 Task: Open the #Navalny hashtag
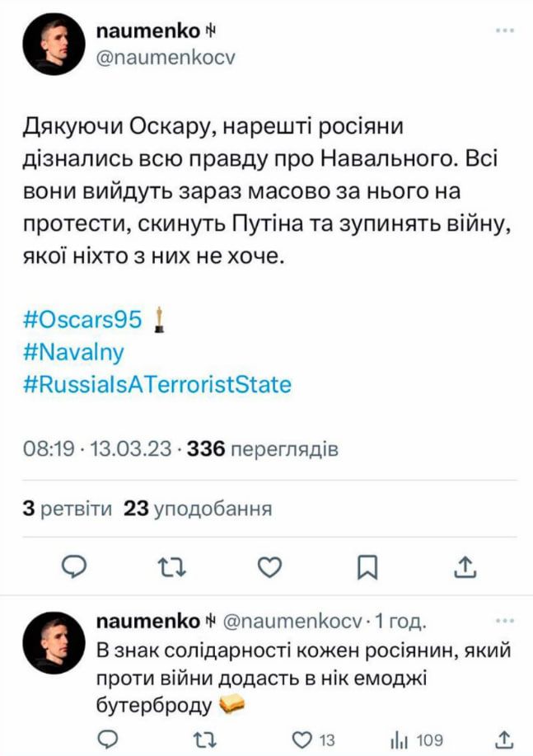[x=74, y=352]
